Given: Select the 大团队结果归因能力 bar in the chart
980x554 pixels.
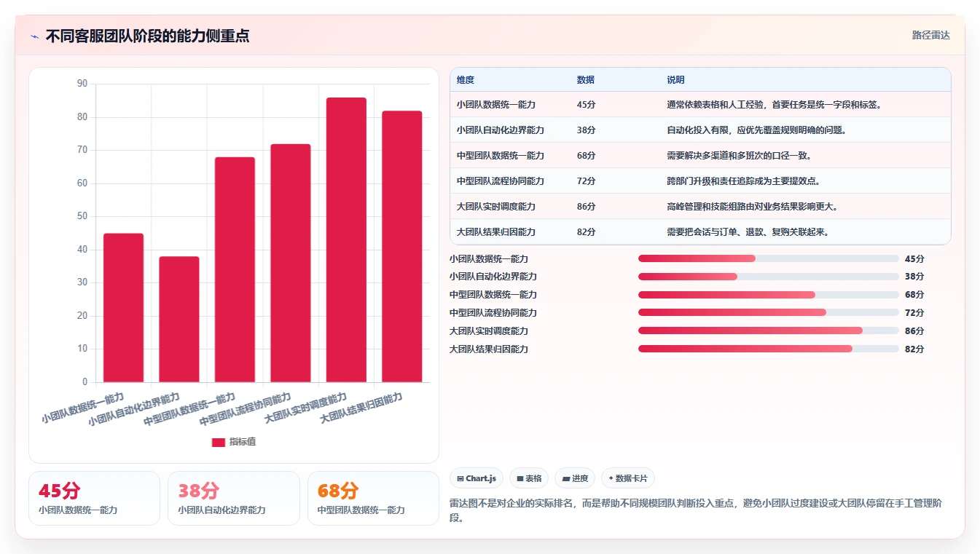Looking at the screenshot, I should 402,246.
